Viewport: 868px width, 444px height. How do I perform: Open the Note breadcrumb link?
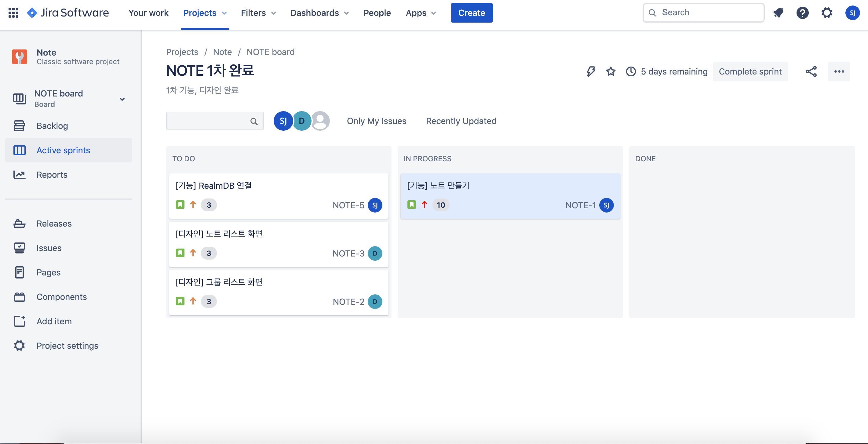coord(222,52)
